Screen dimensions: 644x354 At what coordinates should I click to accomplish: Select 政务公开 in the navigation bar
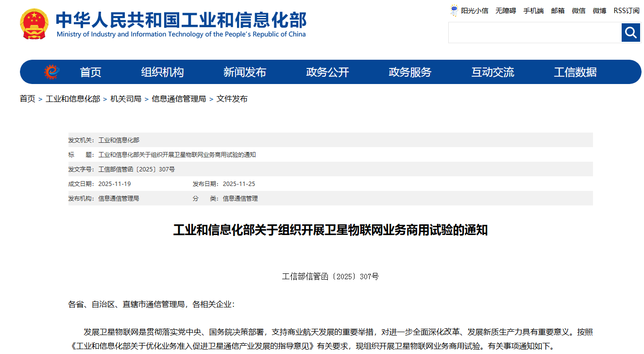point(327,72)
